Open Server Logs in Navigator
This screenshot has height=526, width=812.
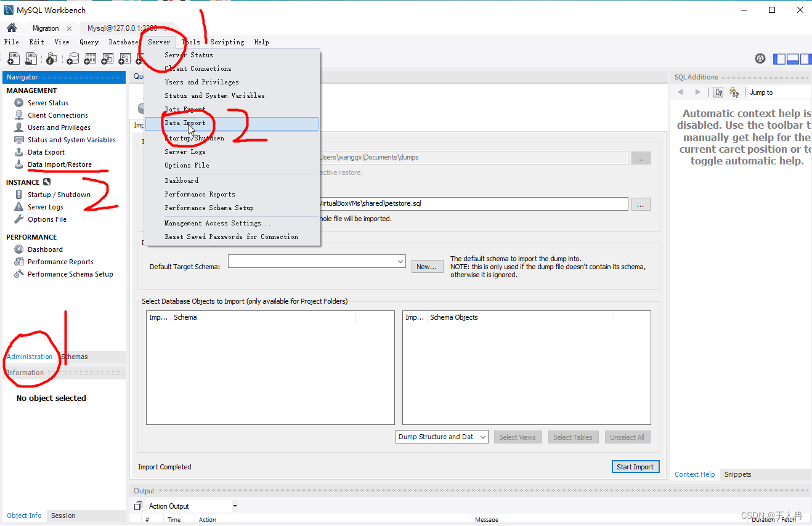46,207
